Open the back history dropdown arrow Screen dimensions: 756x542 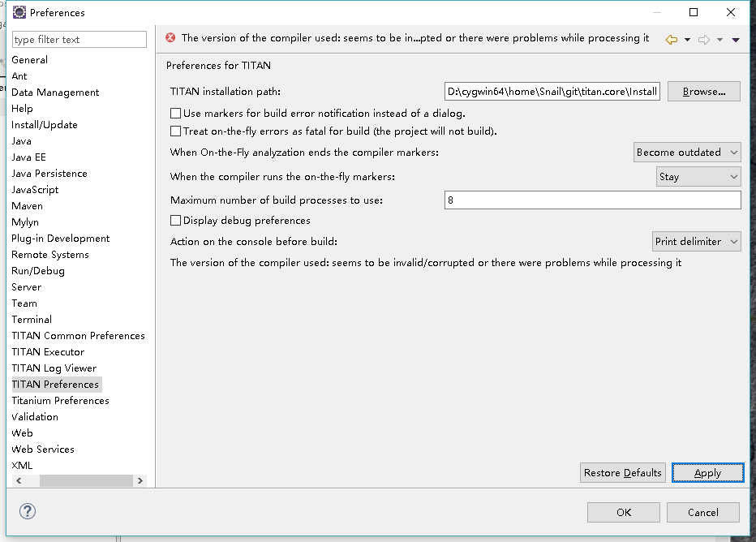click(x=687, y=40)
